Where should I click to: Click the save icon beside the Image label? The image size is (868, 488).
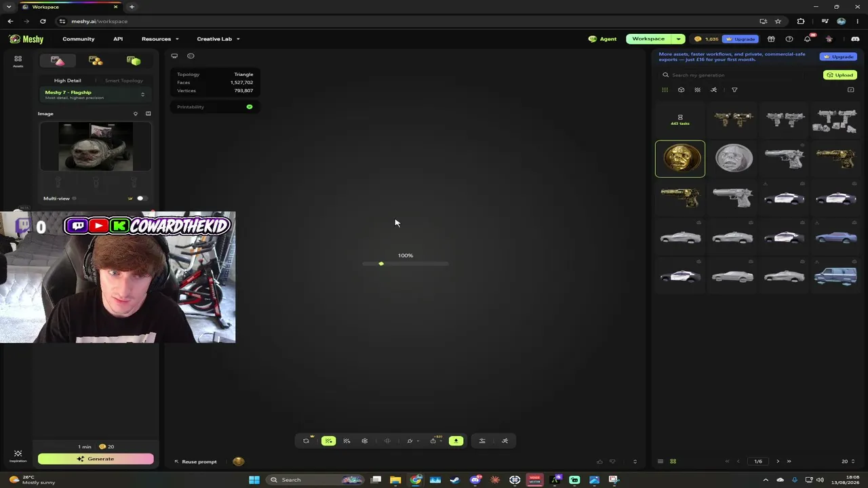148,114
